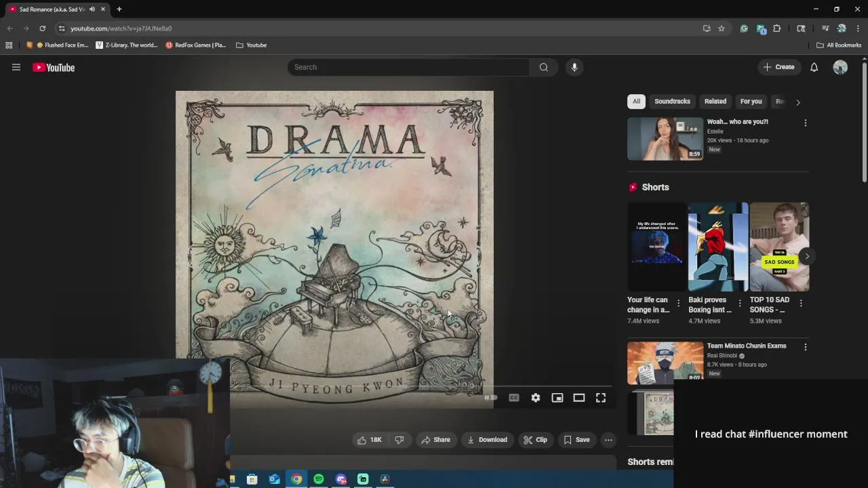
Task: Open options for Team Minato Chunin Exams video
Action: [x=806, y=347]
